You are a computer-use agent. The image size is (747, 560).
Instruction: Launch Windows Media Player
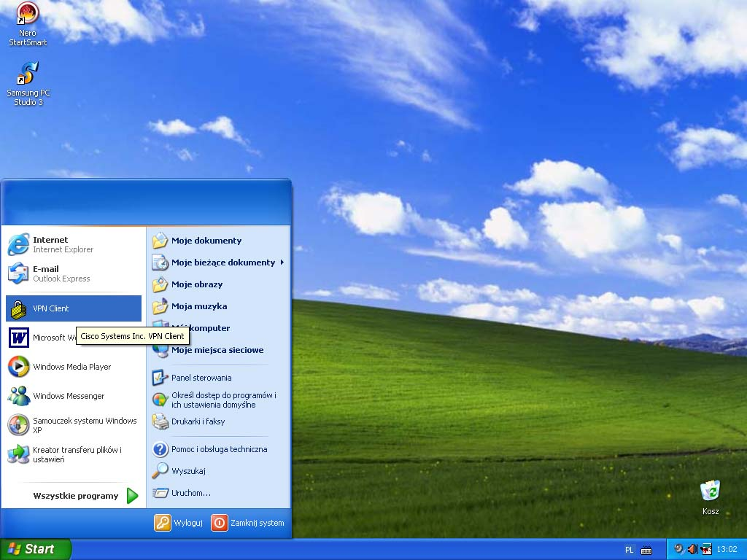(74, 367)
